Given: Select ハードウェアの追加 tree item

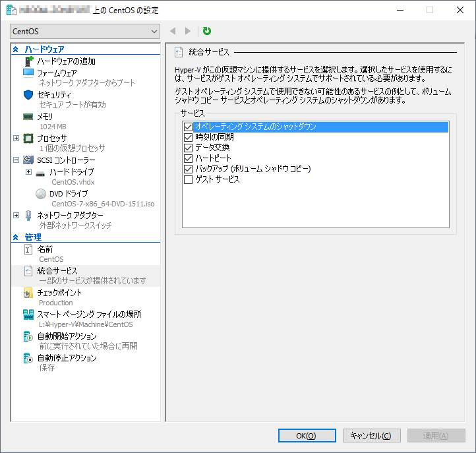Looking at the screenshot, I should click(66, 61).
